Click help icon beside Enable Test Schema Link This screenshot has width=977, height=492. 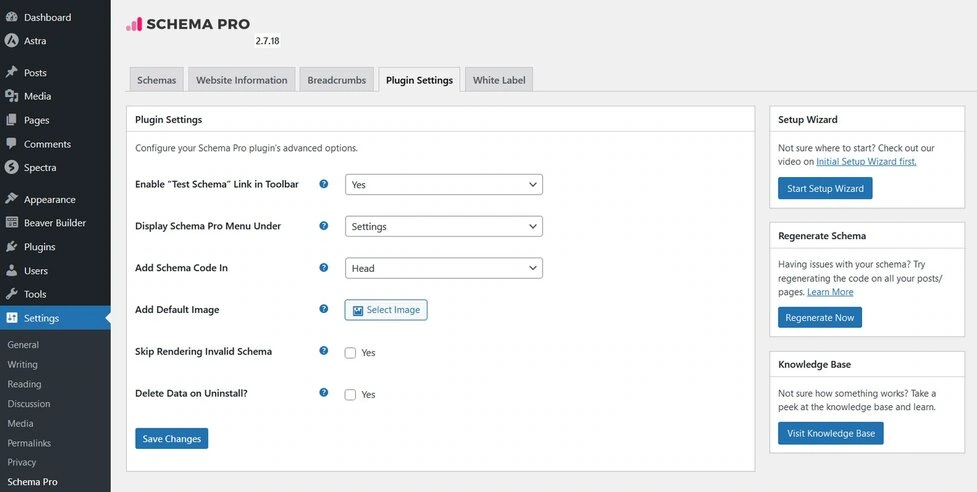click(x=323, y=184)
